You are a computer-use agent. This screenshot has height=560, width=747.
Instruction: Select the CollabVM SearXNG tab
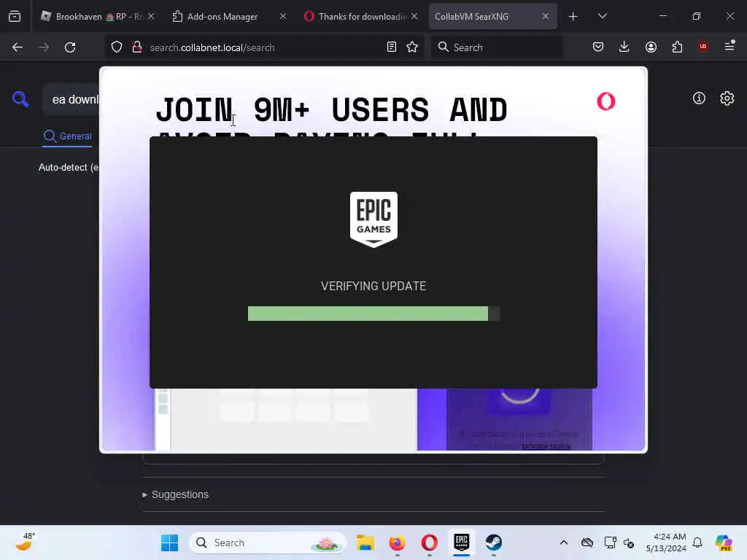(492, 17)
